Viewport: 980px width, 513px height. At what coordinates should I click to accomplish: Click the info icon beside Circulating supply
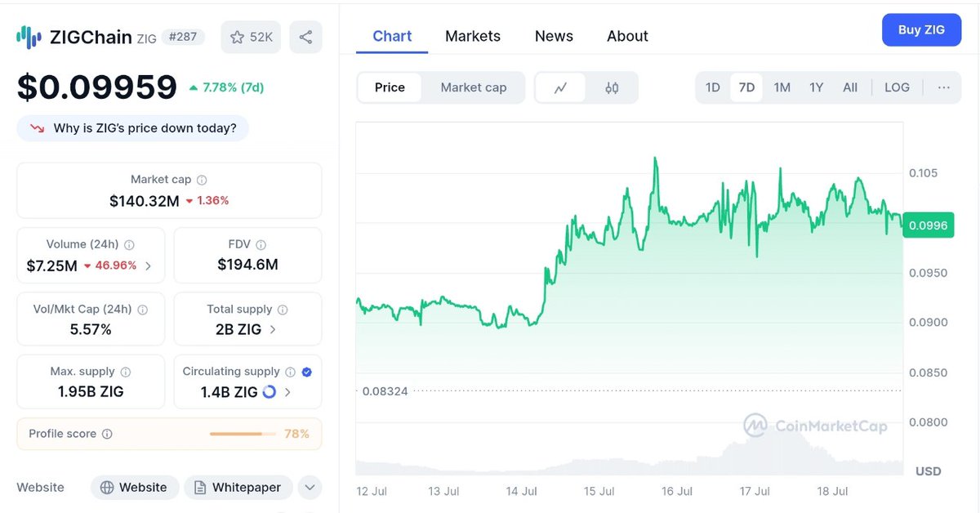click(291, 372)
